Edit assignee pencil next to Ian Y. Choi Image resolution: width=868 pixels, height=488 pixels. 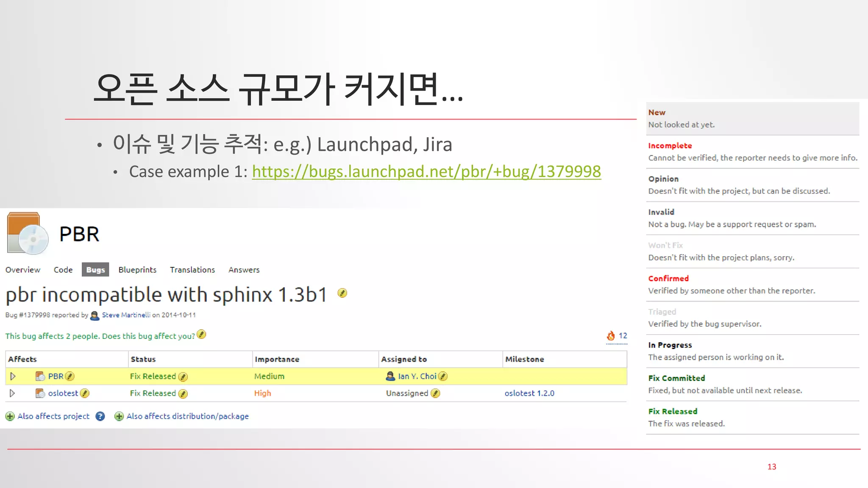point(443,376)
